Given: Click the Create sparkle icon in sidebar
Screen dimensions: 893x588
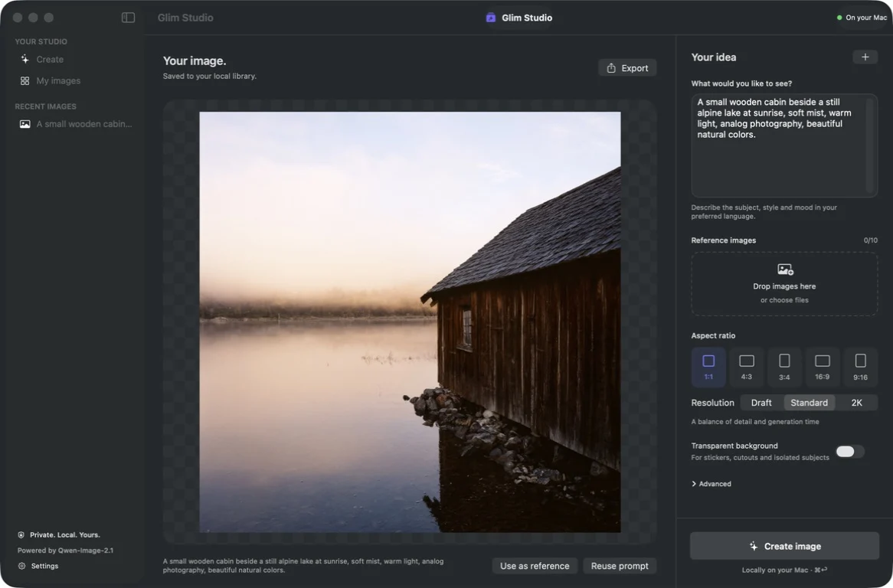Looking at the screenshot, I should (25, 59).
